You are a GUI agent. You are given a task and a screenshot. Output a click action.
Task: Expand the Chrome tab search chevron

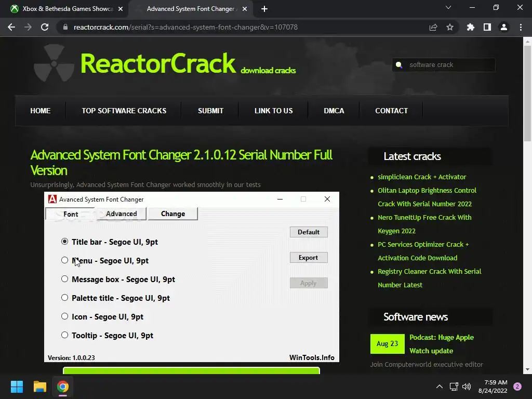(448, 7)
